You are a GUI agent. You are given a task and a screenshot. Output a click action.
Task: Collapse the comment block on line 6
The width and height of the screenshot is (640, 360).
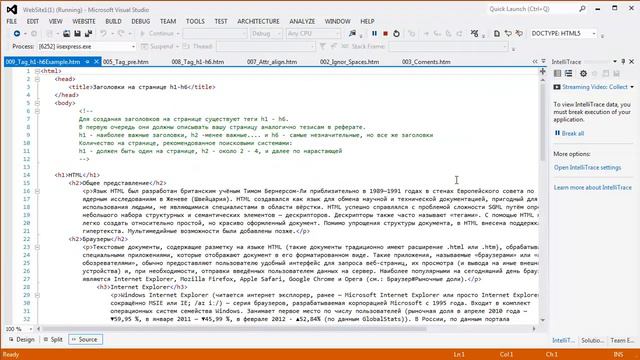(37, 111)
